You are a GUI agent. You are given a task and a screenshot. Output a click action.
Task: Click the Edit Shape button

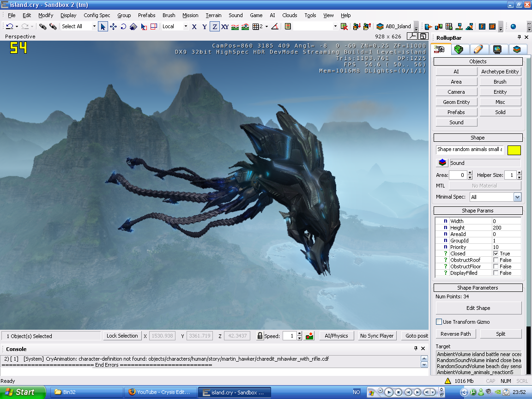[x=478, y=308]
